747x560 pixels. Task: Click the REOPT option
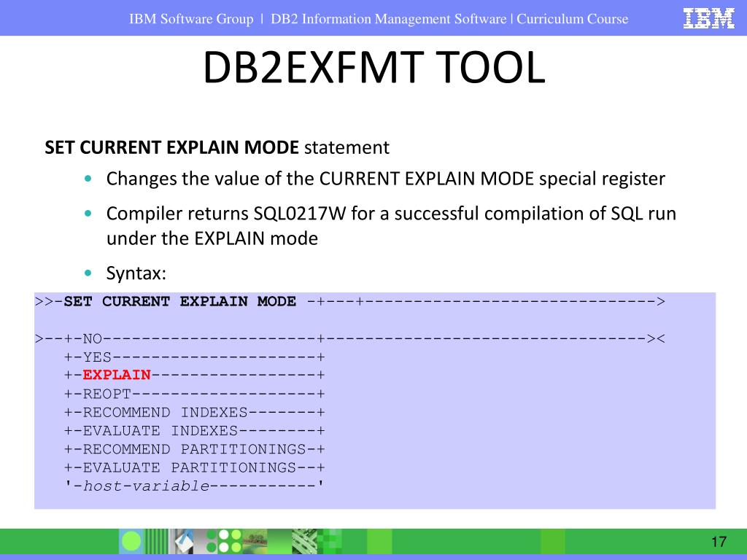tap(107, 394)
